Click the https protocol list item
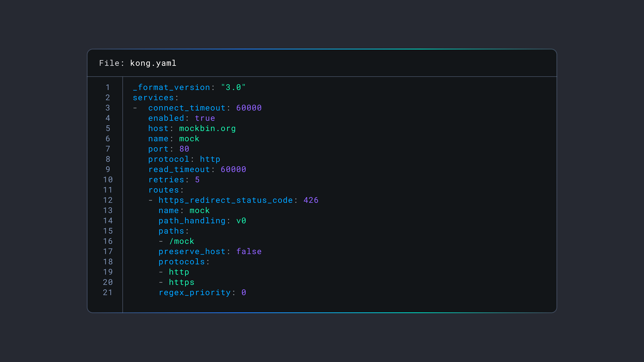The height and width of the screenshot is (362, 644). [181, 282]
